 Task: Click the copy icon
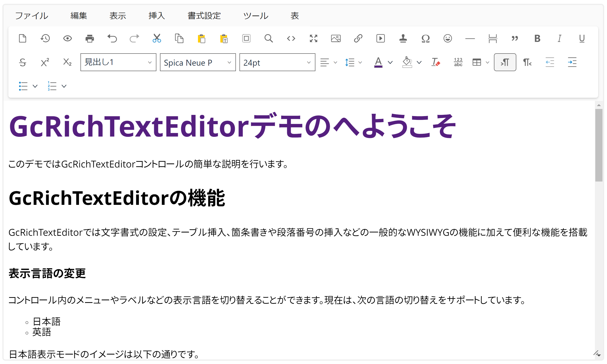point(179,39)
